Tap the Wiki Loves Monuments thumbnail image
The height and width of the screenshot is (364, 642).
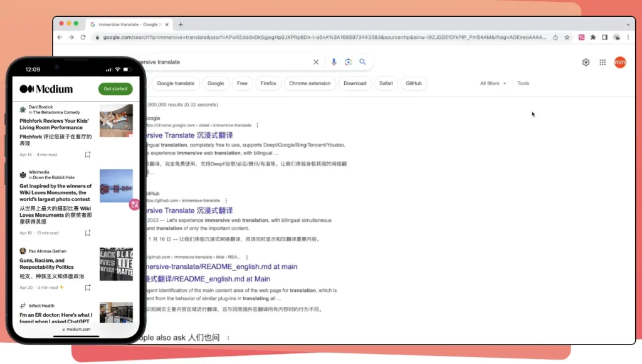116,185
